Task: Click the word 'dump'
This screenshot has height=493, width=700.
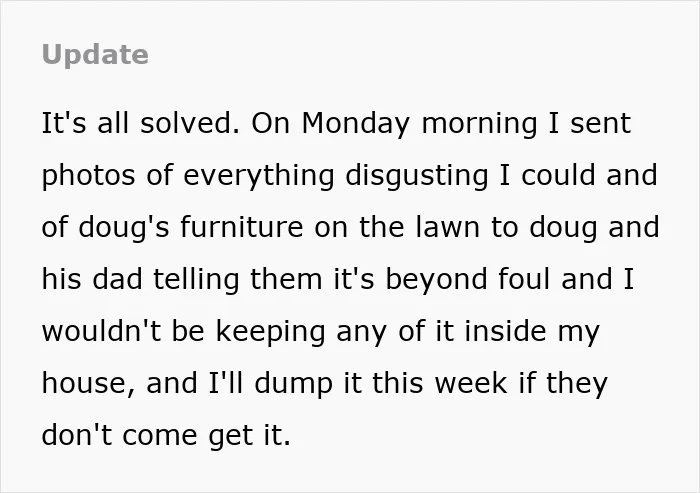Action: pos(293,385)
